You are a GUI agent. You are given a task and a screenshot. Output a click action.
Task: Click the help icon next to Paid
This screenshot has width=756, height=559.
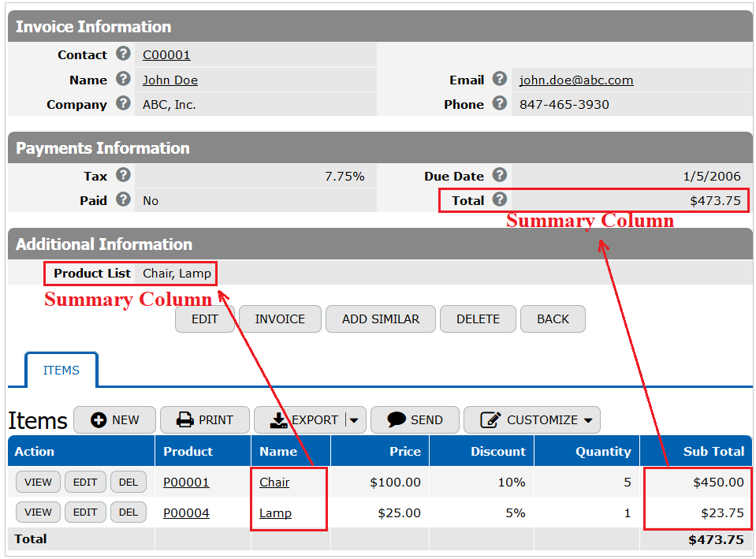(124, 199)
